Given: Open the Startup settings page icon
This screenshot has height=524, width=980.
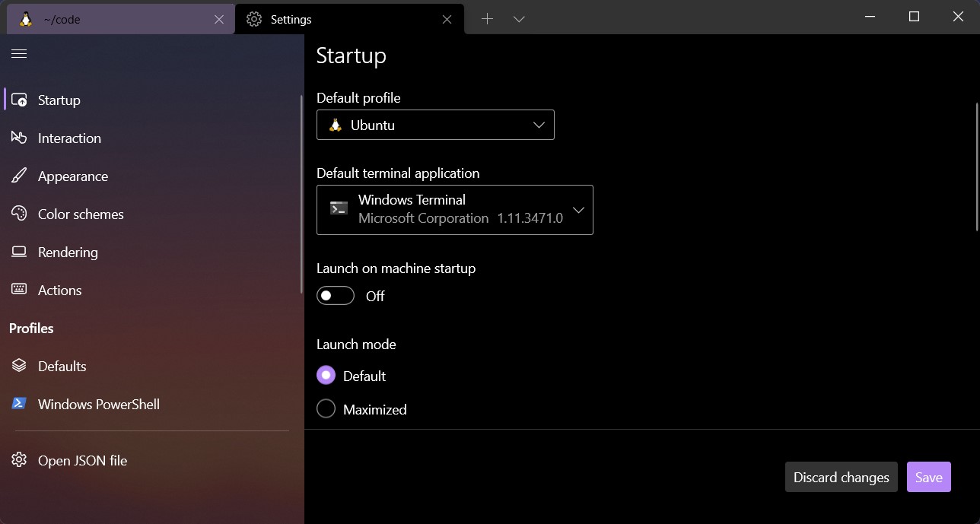Looking at the screenshot, I should pyautogui.click(x=18, y=100).
